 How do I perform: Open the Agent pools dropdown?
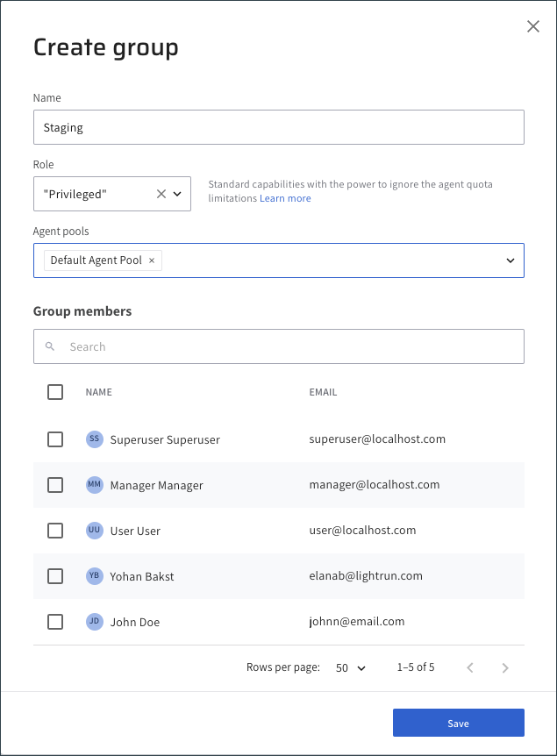click(511, 260)
